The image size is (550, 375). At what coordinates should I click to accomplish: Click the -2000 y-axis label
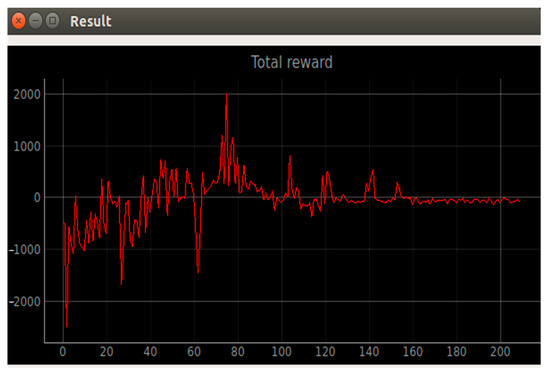(25, 302)
